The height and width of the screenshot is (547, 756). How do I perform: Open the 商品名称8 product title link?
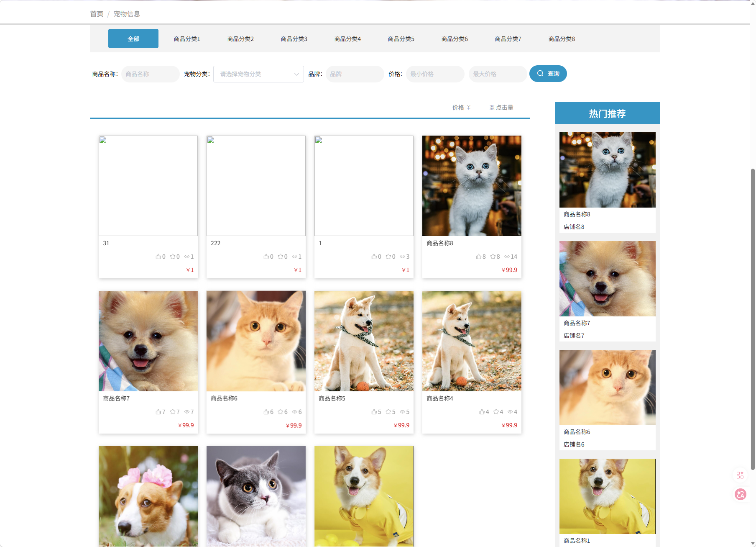tap(440, 243)
